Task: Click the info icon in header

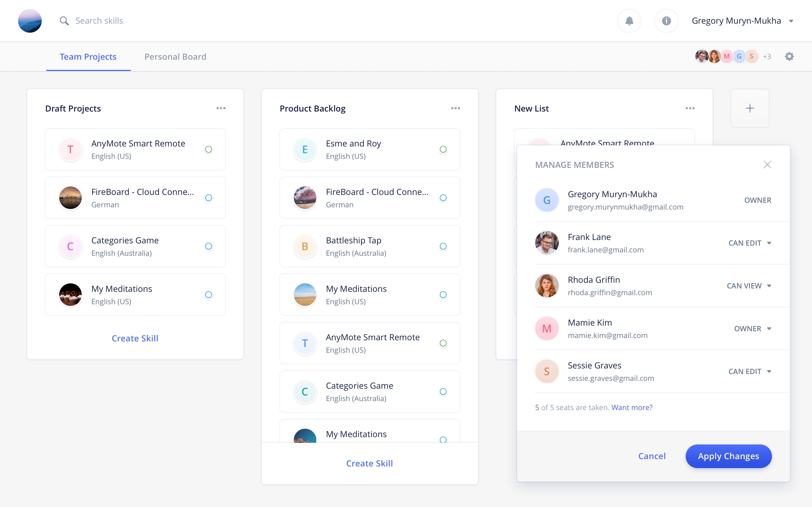Action: [x=667, y=21]
